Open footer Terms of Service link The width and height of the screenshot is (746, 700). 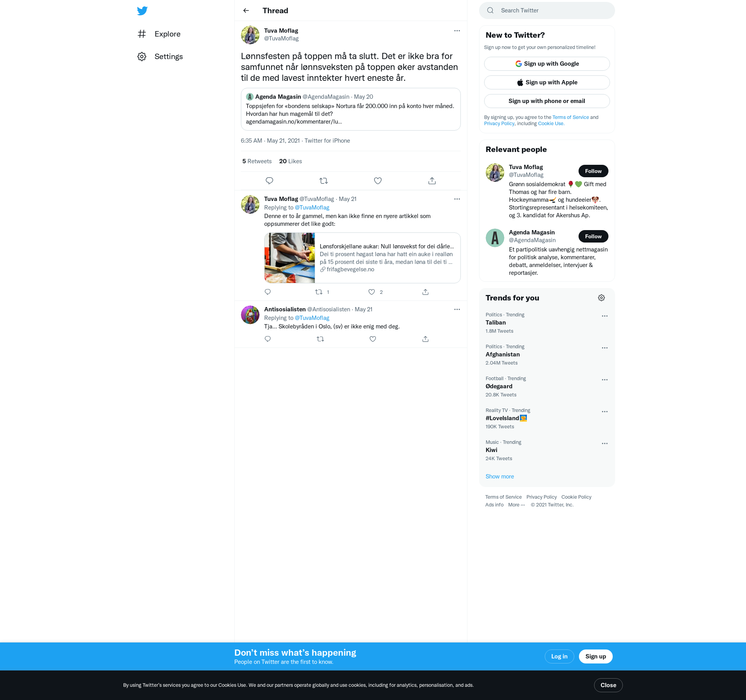[x=504, y=497]
